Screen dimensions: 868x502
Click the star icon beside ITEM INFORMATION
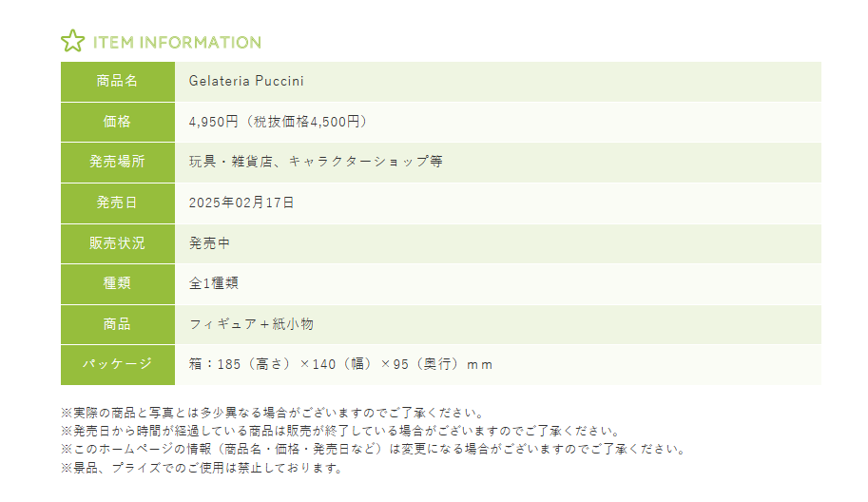coord(72,41)
